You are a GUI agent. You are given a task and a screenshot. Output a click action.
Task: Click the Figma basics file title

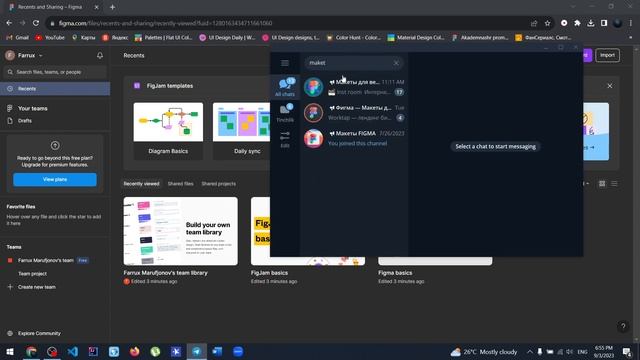(x=395, y=273)
